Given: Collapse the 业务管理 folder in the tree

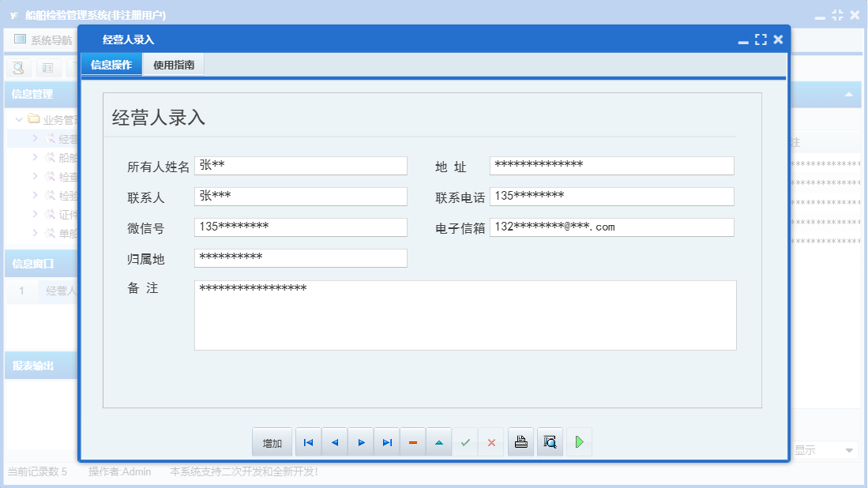Looking at the screenshot, I should (18, 119).
